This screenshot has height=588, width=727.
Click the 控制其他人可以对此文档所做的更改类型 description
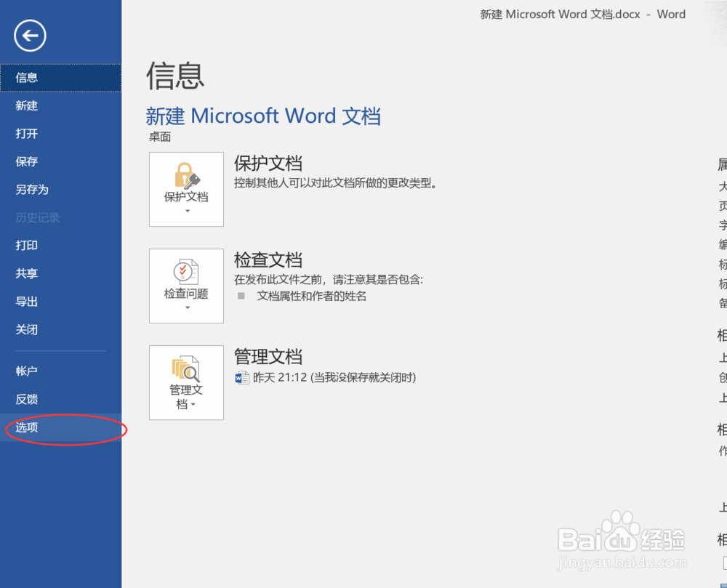pos(335,183)
